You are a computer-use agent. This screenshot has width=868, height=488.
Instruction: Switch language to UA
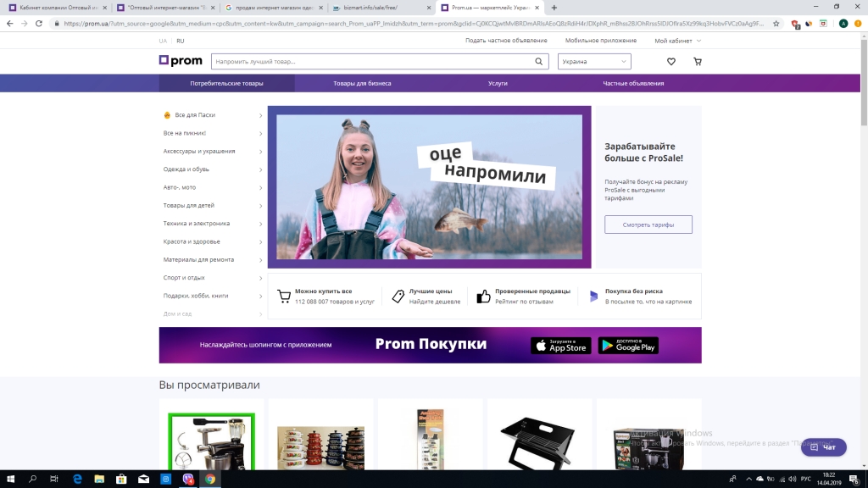163,41
